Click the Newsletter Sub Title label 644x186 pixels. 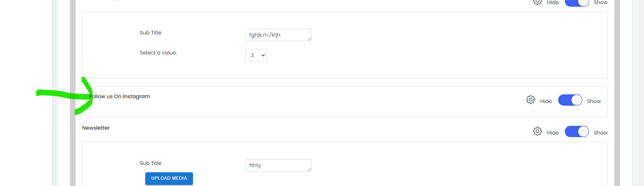click(150, 163)
